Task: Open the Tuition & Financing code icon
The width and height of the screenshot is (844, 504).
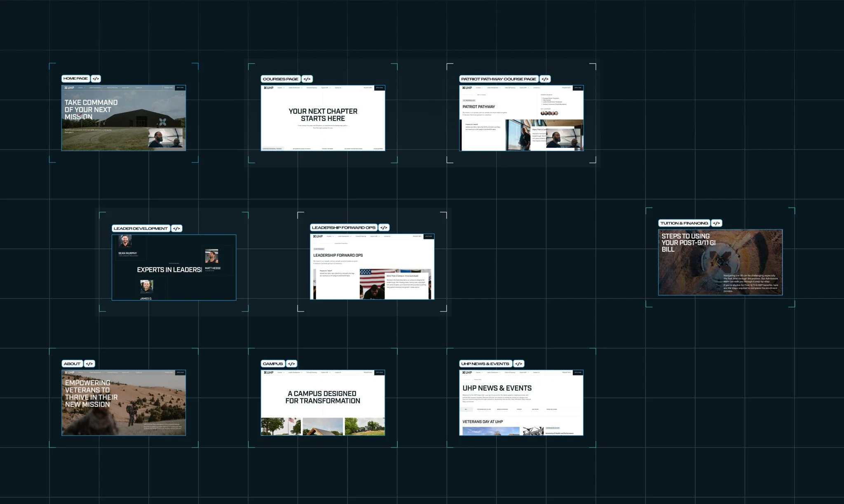Action: (716, 223)
